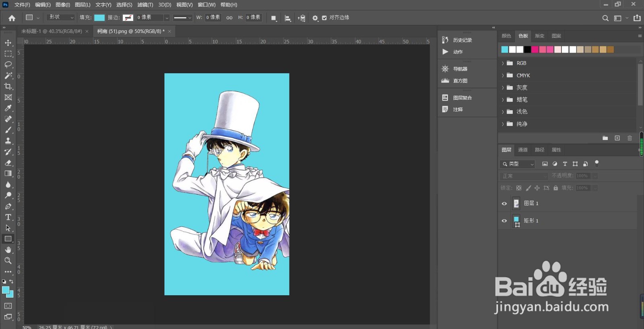Click the 填充 fill color swatch
Viewport: 644px width, 329px height.
[99, 18]
